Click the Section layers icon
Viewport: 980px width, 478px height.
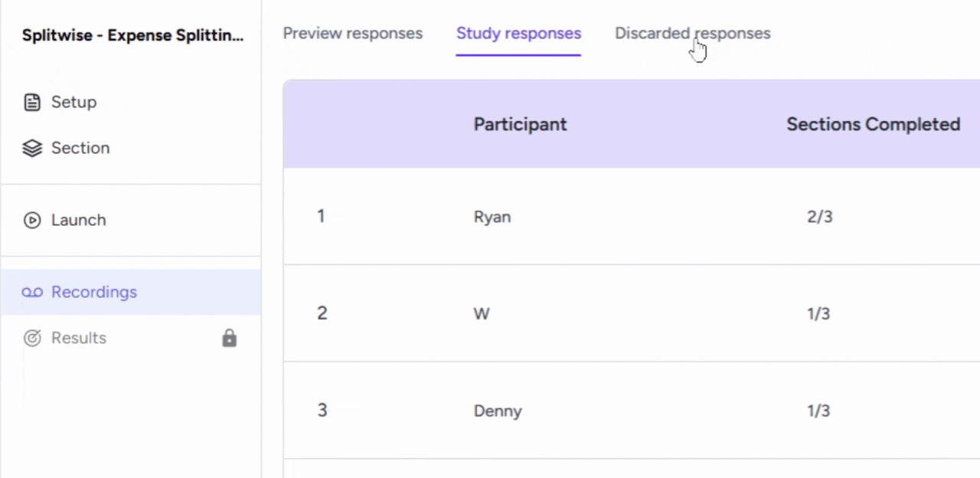[x=32, y=149]
